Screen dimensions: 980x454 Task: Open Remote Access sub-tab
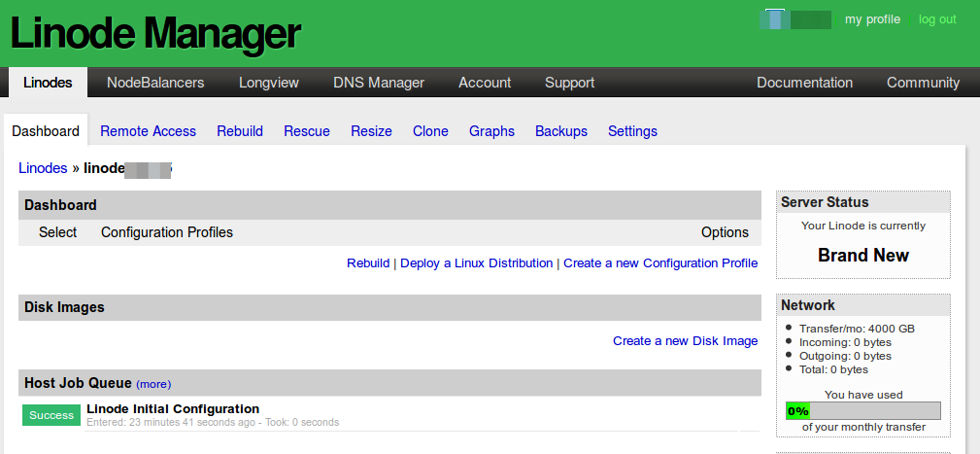(x=149, y=131)
